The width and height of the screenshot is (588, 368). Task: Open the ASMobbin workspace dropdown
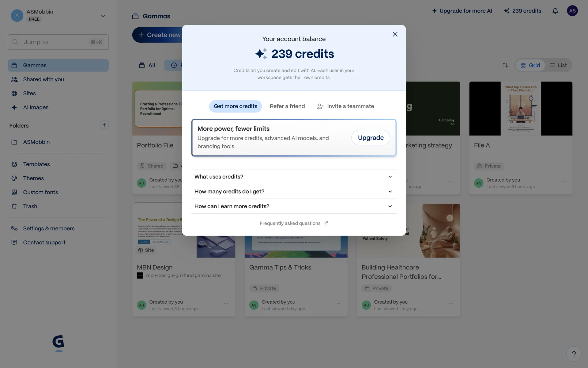coord(103,16)
